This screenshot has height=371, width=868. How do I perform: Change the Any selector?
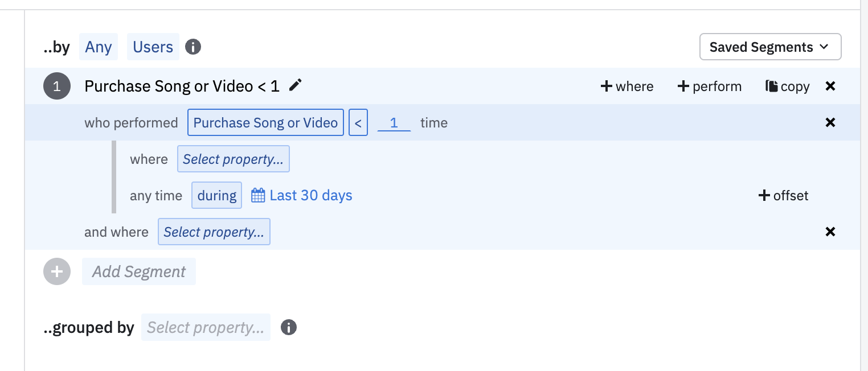(x=99, y=47)
